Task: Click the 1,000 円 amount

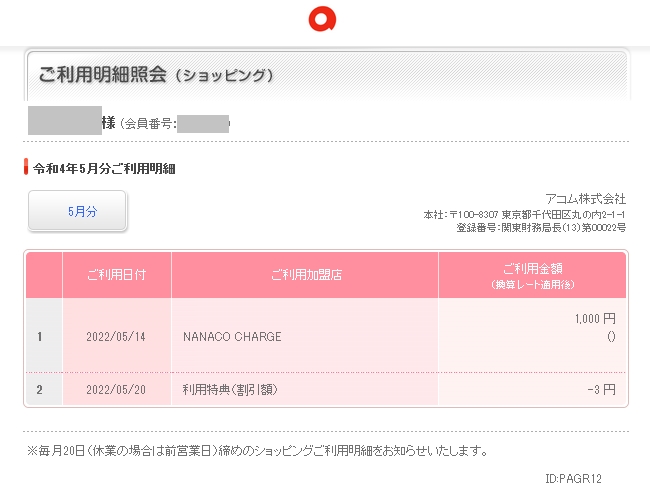Action: coord(594,319)
